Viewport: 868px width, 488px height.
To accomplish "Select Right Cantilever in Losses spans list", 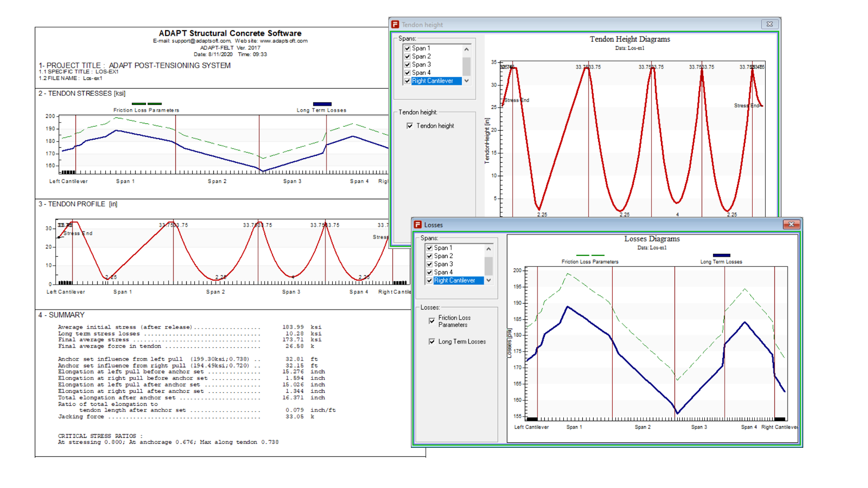I will pos(454,281).
